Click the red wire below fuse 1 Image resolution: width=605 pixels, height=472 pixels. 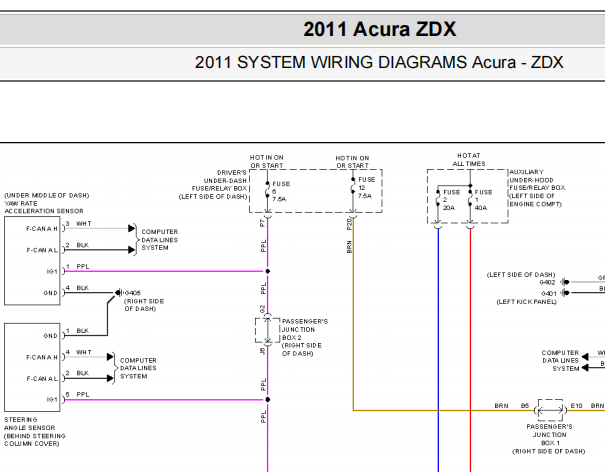pos(470,349)
